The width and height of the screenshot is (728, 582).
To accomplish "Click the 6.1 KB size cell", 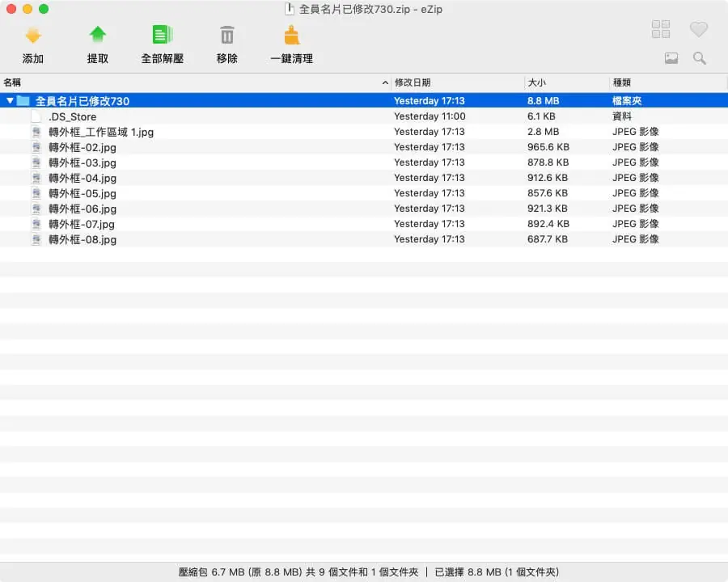I will [x=541, y=116].
